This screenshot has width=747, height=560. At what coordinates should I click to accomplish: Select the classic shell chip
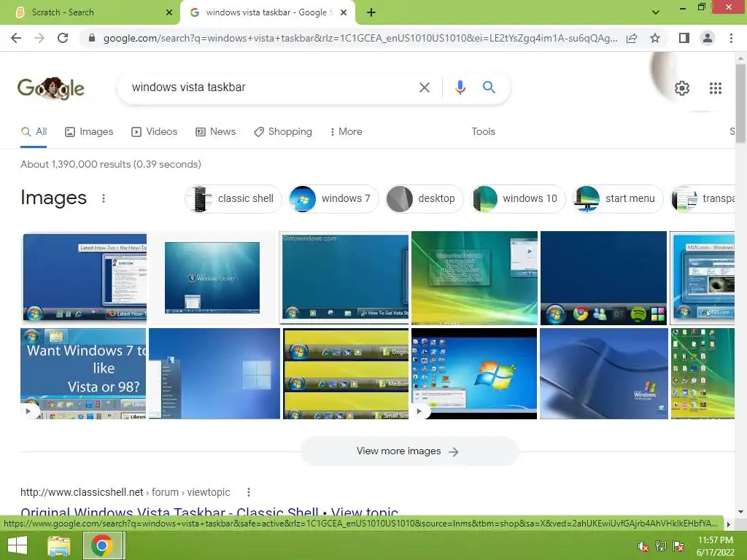pyautogui.click(x=233, y=198)
